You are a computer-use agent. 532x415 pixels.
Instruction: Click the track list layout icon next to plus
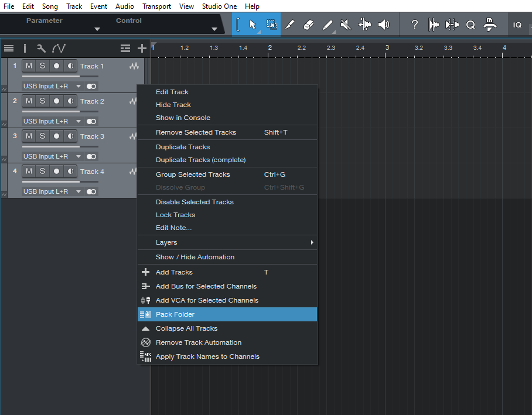(x=125, y=49)
